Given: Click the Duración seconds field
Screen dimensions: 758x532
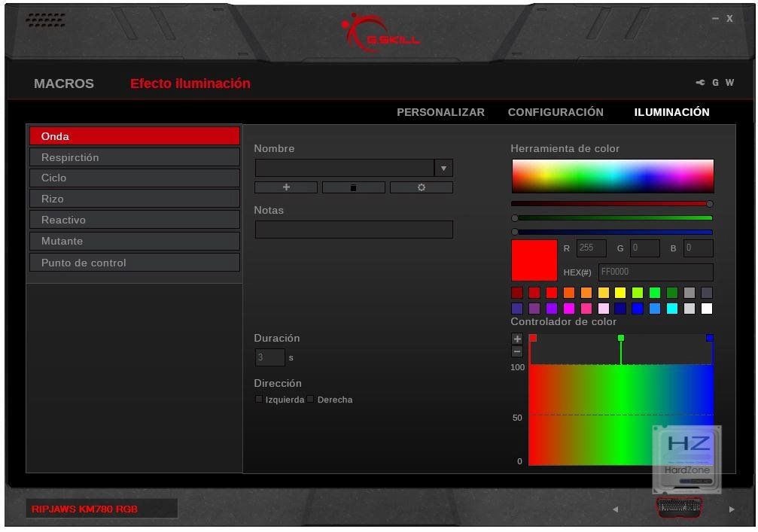Looking at the screenshot, I should [x=269, y=357].
